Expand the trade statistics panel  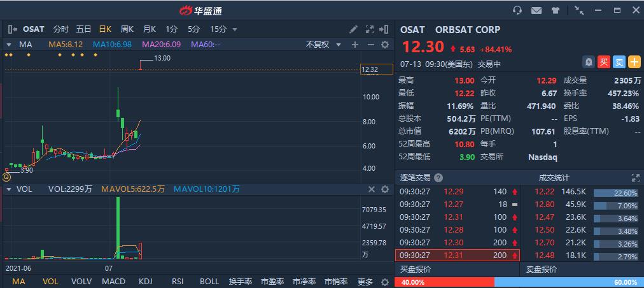point(635,178)
